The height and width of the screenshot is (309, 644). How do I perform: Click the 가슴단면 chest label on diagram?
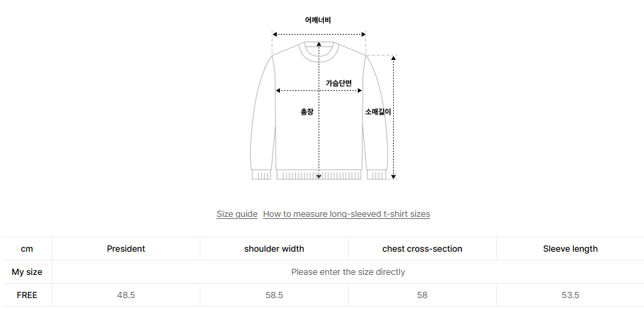pos(339,83)
